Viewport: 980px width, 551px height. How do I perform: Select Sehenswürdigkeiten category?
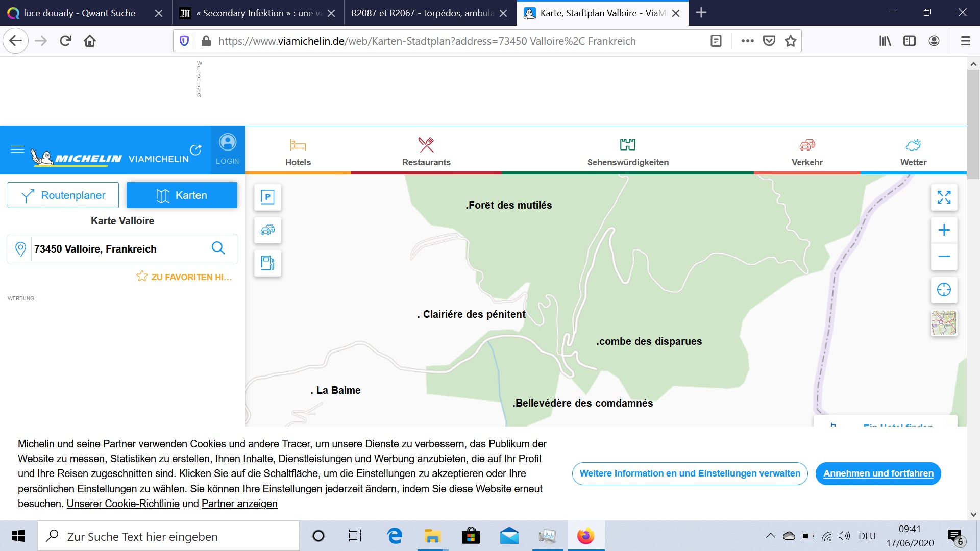[x=628, y=151]
